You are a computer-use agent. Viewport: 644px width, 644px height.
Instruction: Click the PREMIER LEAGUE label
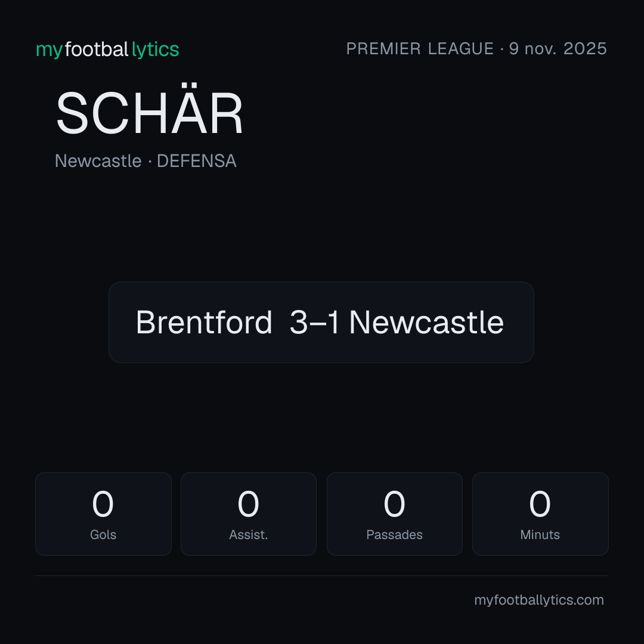(x=420, y=49)
